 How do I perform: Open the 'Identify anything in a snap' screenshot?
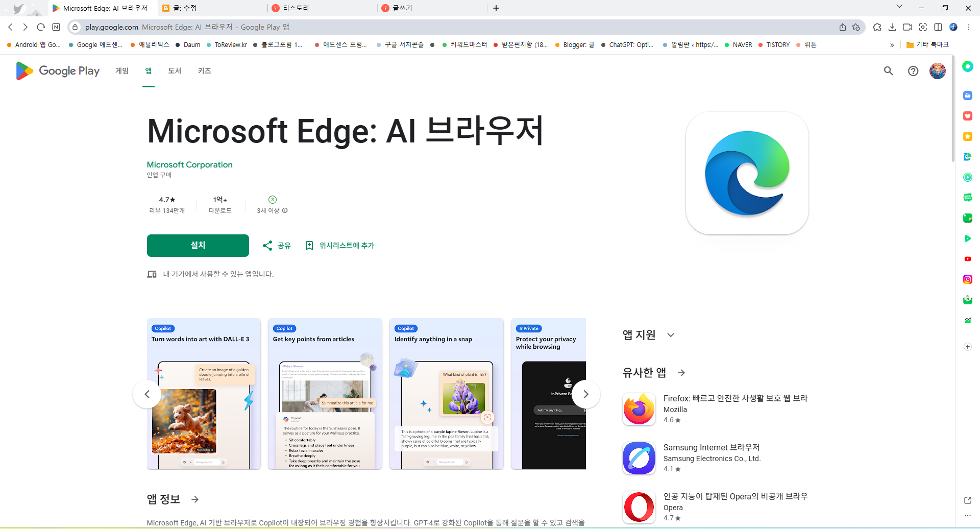tap(447, 394)
